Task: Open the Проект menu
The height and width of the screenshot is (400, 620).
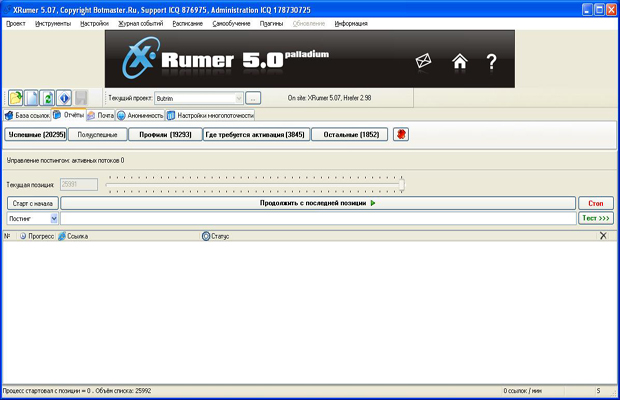Action: tap(16, 24)
